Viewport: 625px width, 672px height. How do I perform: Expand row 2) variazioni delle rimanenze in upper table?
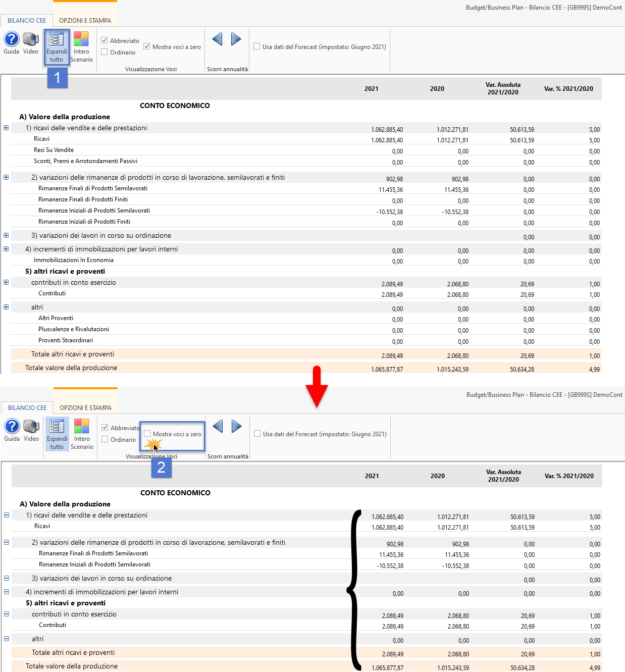coord(6,177)
